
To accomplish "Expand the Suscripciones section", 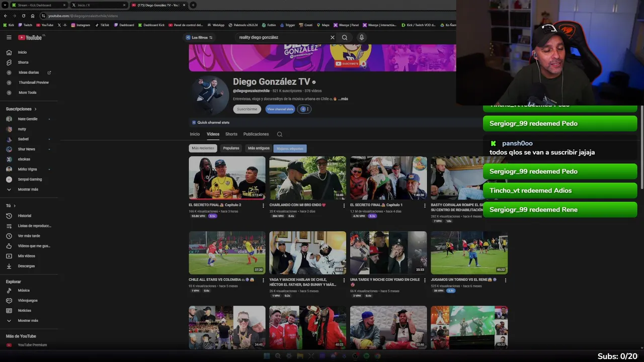I will 21,109.
